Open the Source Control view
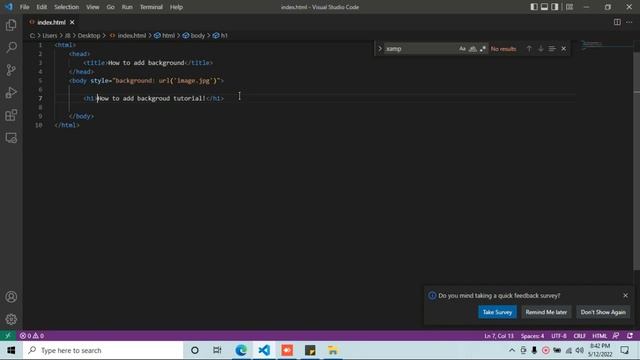 point(11,70)
